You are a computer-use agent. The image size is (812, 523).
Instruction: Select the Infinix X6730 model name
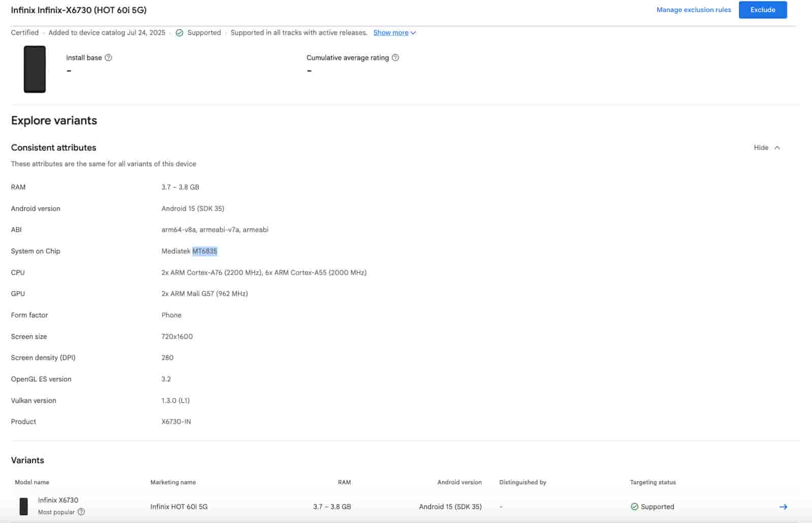coord(58,500)
